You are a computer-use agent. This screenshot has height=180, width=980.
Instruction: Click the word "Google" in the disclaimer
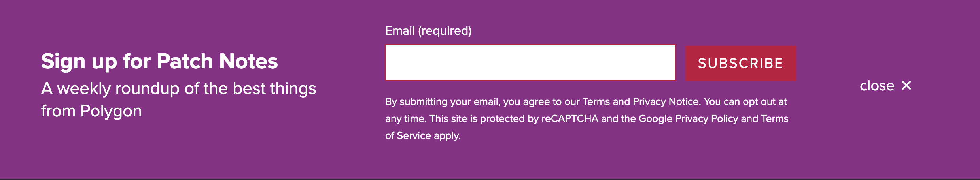(x=655, y=119)
